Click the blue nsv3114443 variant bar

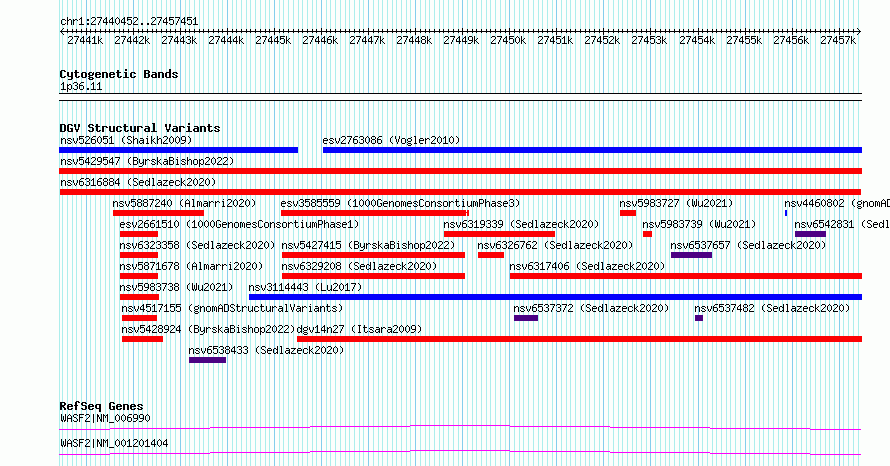tap(555, 297)
